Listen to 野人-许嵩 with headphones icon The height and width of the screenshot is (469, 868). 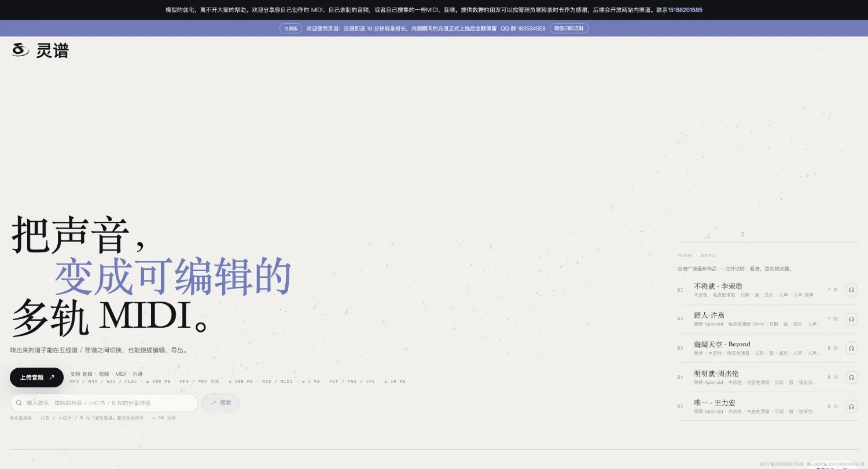(x=851, y=318)
